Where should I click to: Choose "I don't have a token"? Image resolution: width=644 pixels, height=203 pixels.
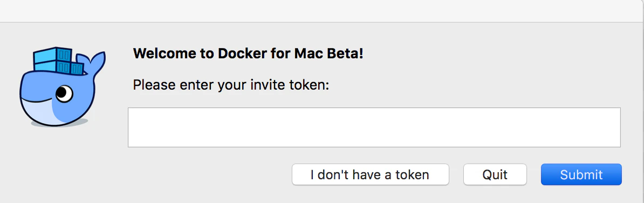[x=370, y=174]
